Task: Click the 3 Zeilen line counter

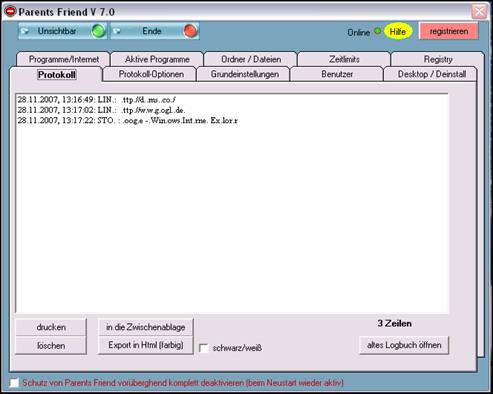Action: click(394, 323)
